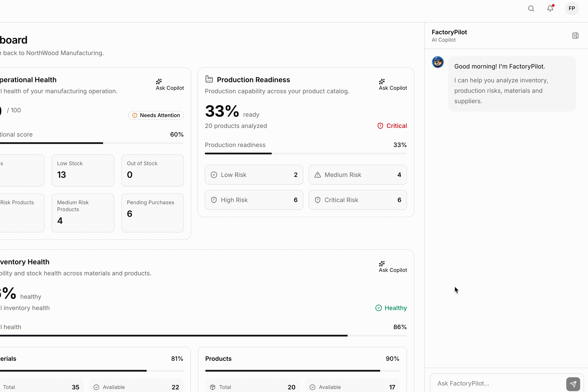This screenshot has height=392, width=588.
Task: Select the Pending Purchases card
Action: (153, 213)
